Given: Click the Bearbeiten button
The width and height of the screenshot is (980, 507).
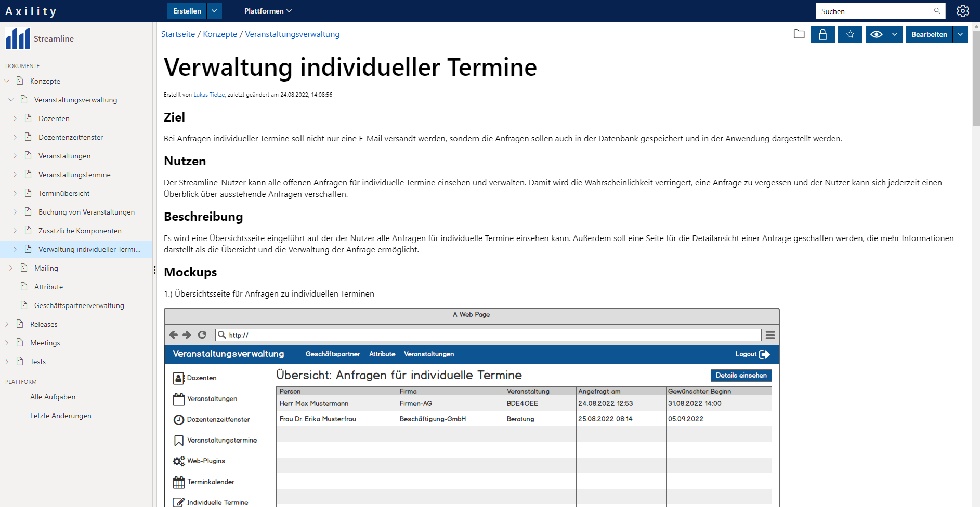Looking at the screenshot, I should coord(929,34).
